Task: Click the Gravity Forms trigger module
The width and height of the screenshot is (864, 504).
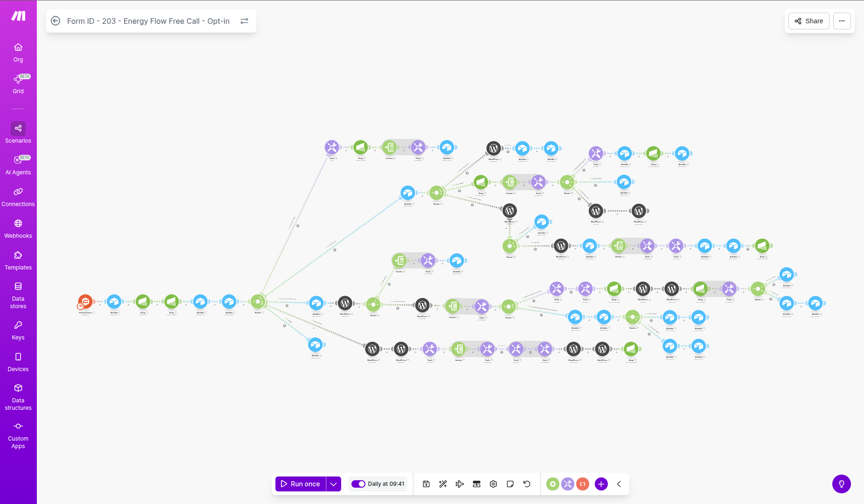Action: [x=85, y=302]
